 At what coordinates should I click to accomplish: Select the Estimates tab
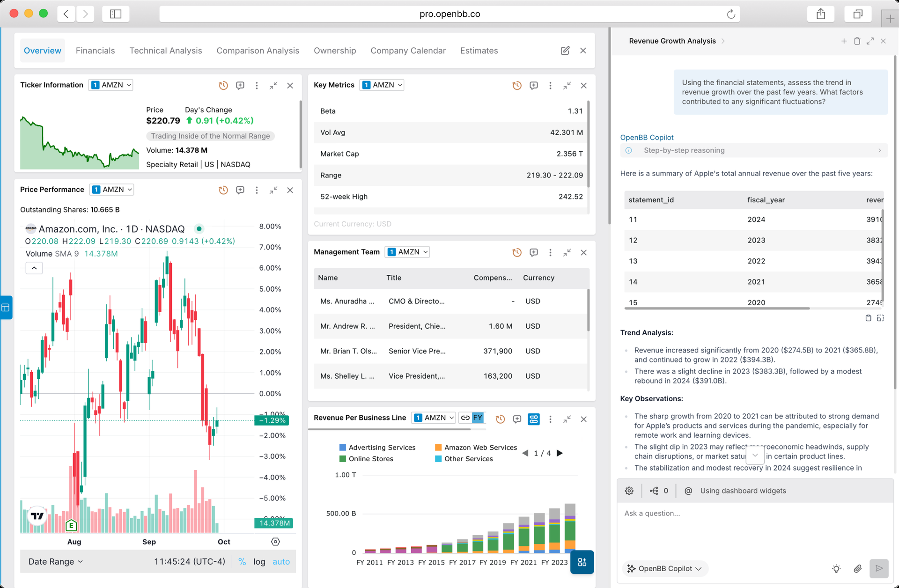[x=479, y=51]
